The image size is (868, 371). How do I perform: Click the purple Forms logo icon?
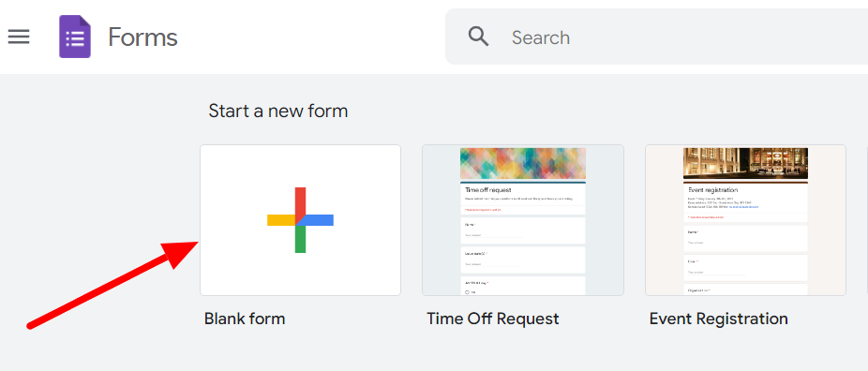tap(75, 37)
